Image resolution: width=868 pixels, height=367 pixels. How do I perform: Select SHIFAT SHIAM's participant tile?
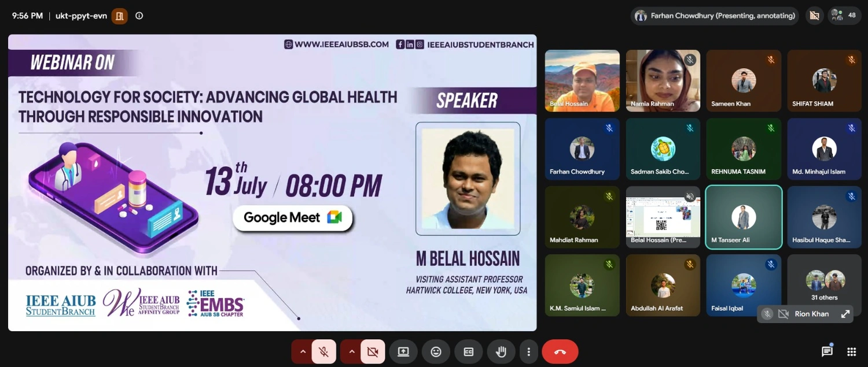[825, 80]
